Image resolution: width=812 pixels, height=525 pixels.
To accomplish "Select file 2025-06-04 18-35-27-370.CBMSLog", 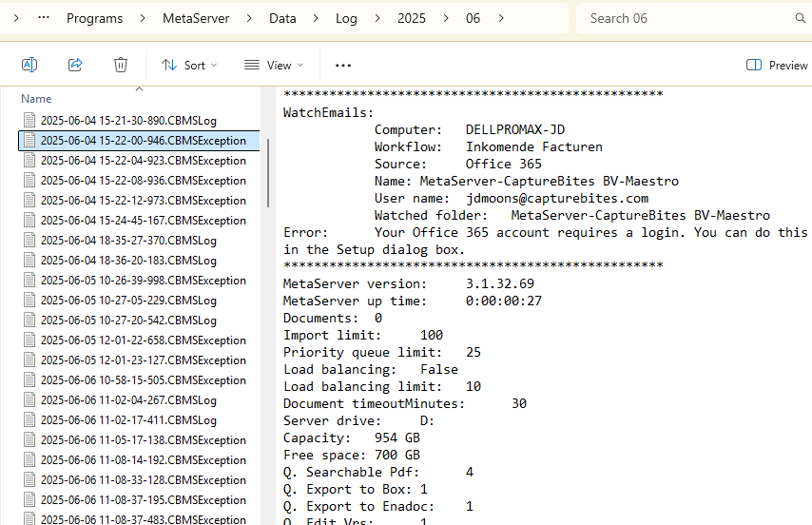I will (x=128, y=241).
